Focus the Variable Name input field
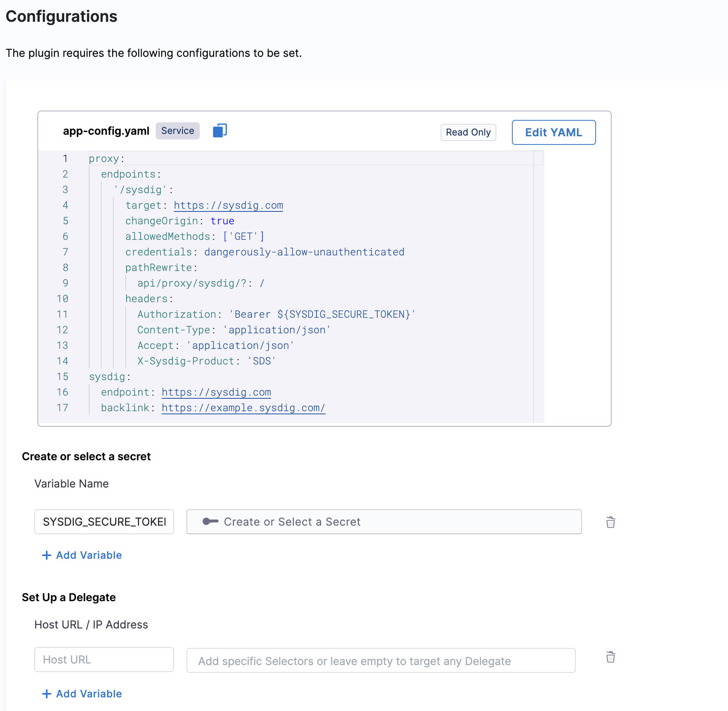728x711 pixels. (104, 522)
